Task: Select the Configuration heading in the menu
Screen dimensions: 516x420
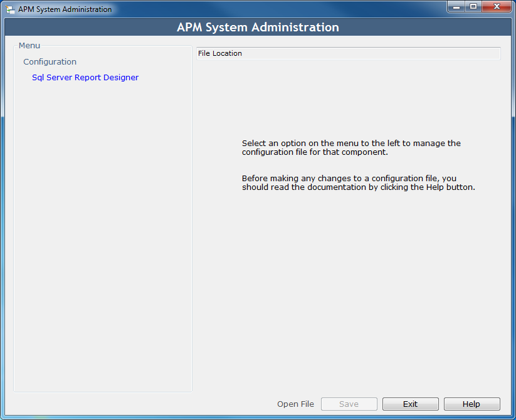Action: pos(50,62)
